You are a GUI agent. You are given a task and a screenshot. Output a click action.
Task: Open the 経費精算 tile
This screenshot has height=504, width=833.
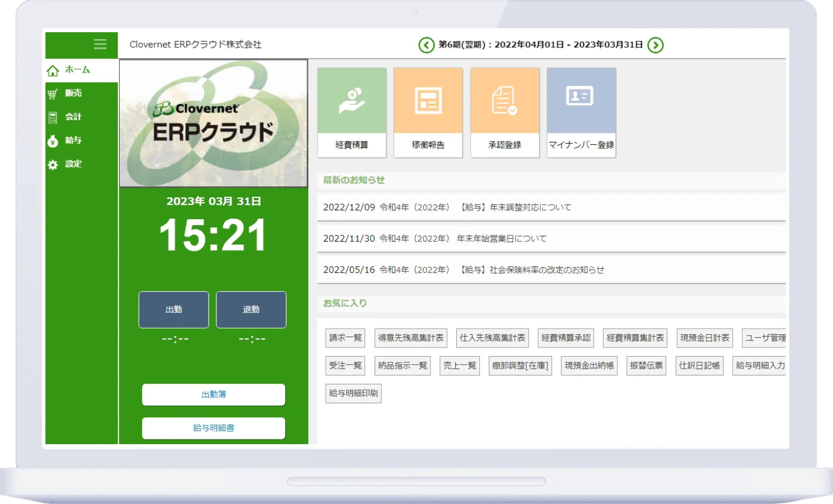click(x=352, y=113)
